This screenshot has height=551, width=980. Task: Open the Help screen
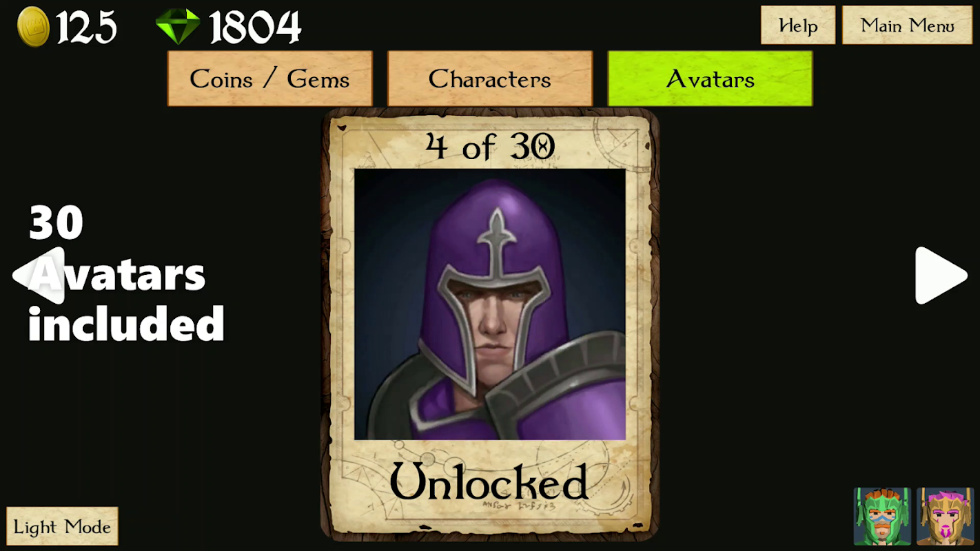click(798, 25)
